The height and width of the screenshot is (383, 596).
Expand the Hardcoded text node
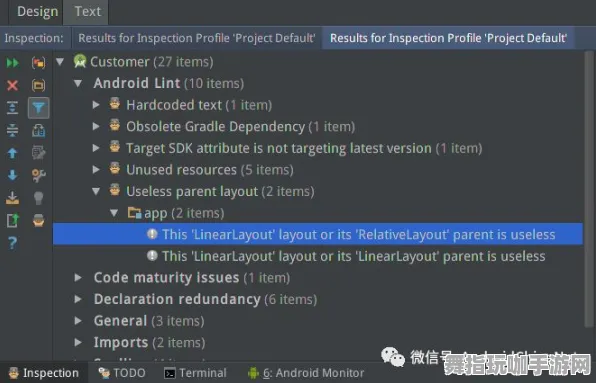click(x=96, y=105)
